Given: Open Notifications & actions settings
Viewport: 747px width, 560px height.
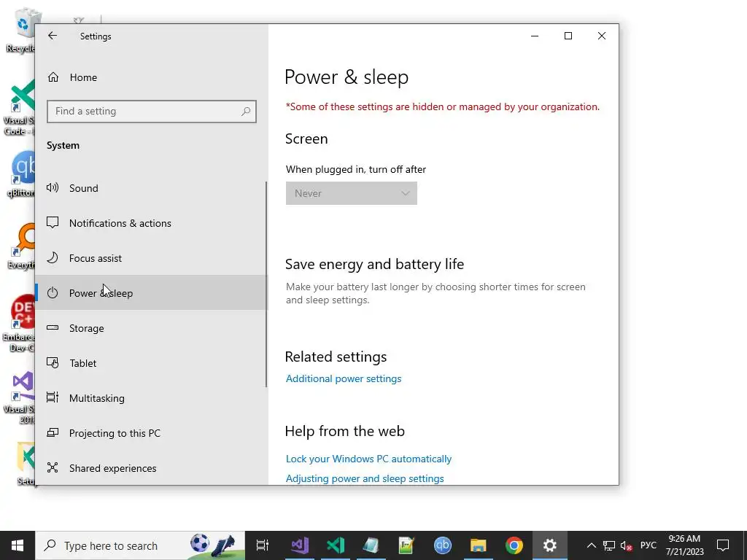Looking at the screenshot, I should point(152,223).
